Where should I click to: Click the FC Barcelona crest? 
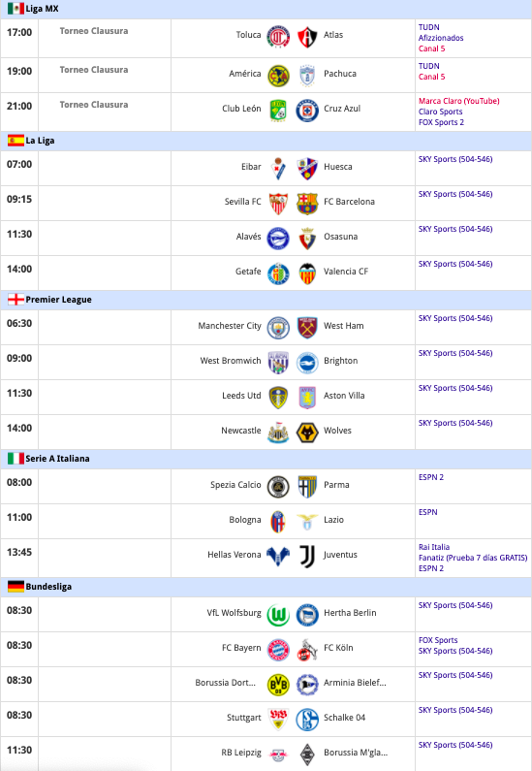307,204
